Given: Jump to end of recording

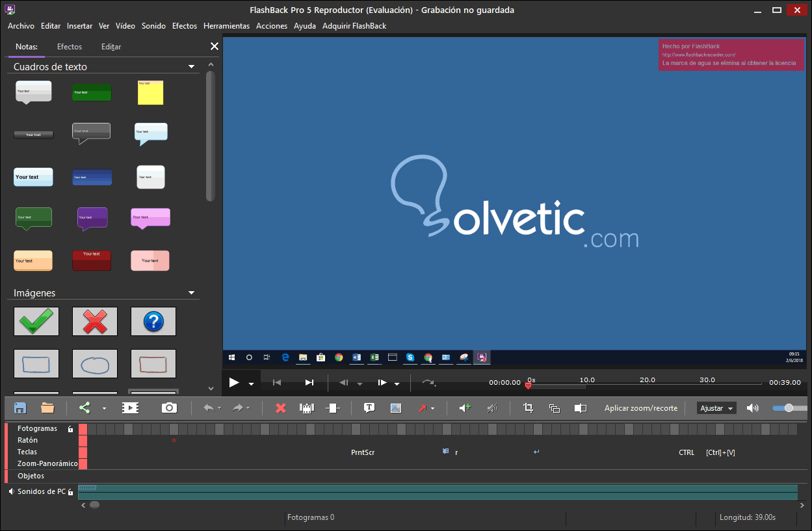Looking at the screenshot, I should pos(309,383).
